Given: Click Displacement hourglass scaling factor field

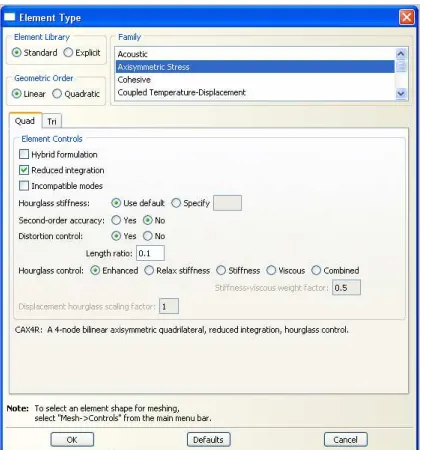Looking at the screenshot, I should (169, 306).
